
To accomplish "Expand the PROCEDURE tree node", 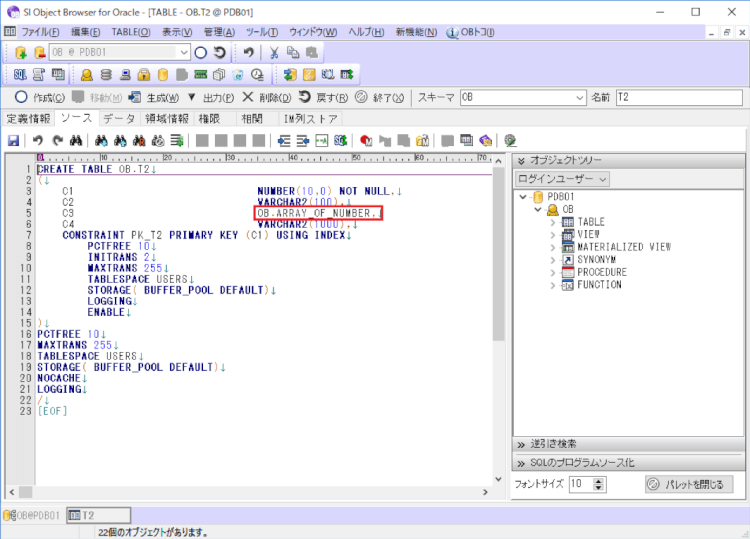I will [552, 272].
